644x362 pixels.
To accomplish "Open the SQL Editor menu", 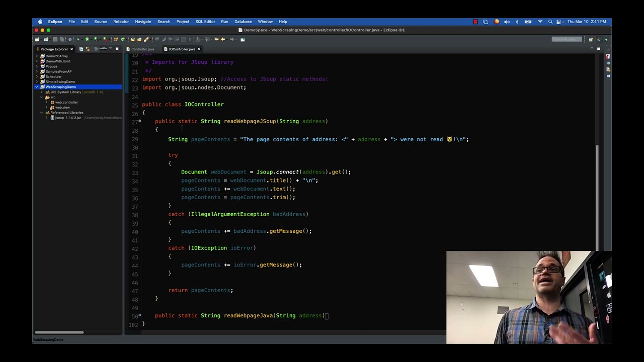I will point(205,22).
